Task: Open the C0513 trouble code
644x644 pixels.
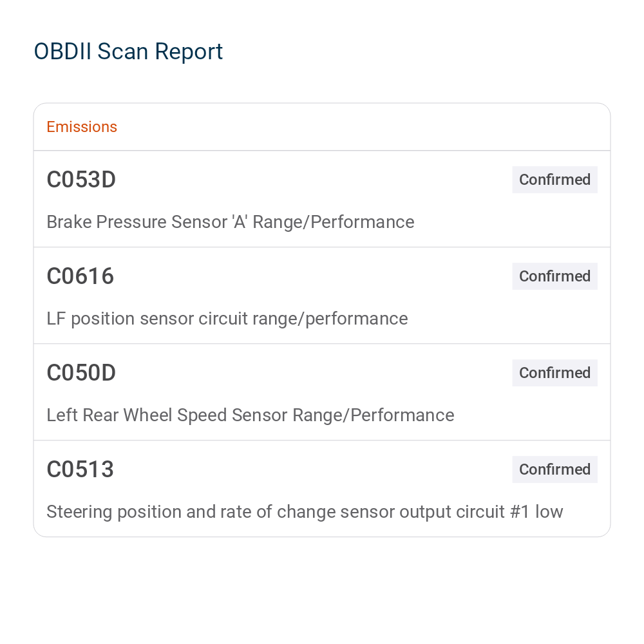Action: pos(80,469)
